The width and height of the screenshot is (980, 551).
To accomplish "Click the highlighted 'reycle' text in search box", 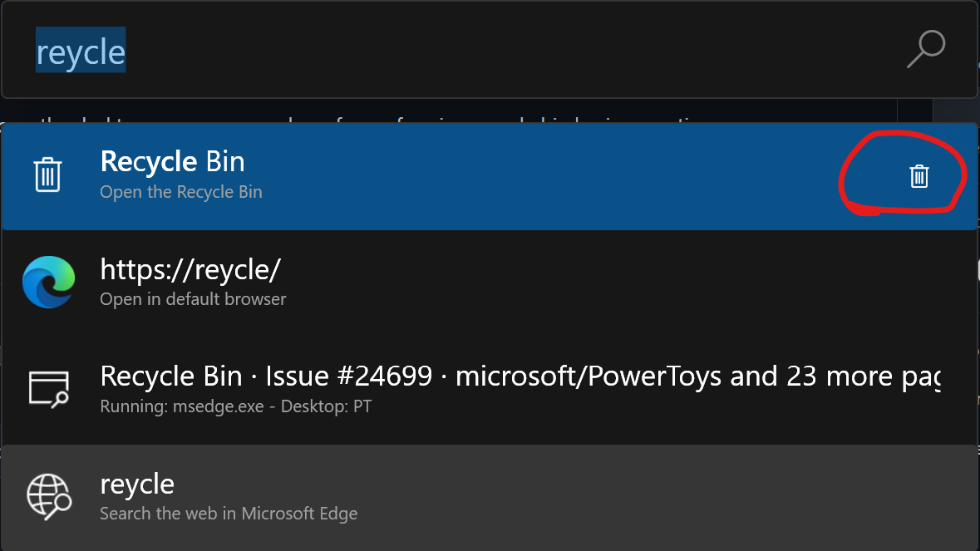I will pos(81,50).
